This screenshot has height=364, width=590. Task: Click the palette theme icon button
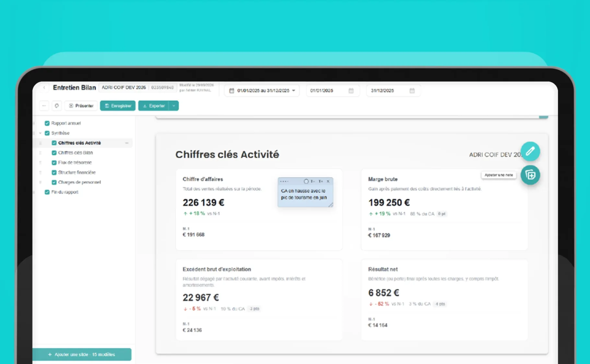[x=57, y=106]
